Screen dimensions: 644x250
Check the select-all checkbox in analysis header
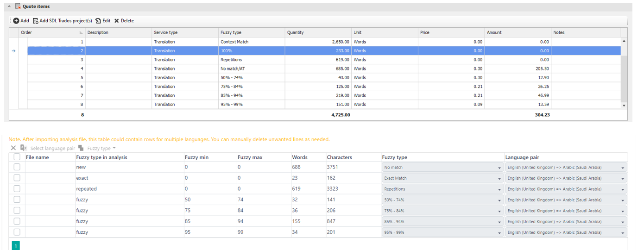17,157
